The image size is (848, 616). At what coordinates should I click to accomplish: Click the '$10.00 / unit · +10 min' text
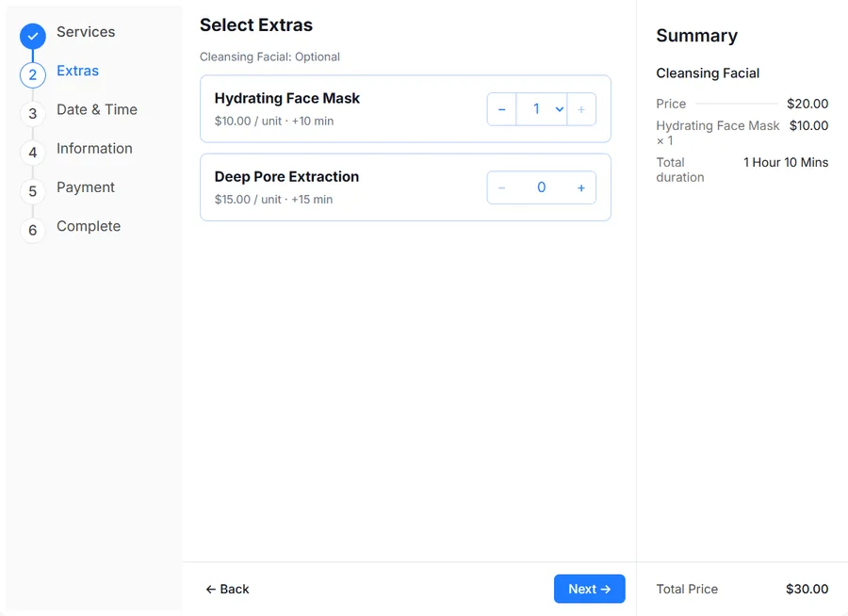pos(274,122)
